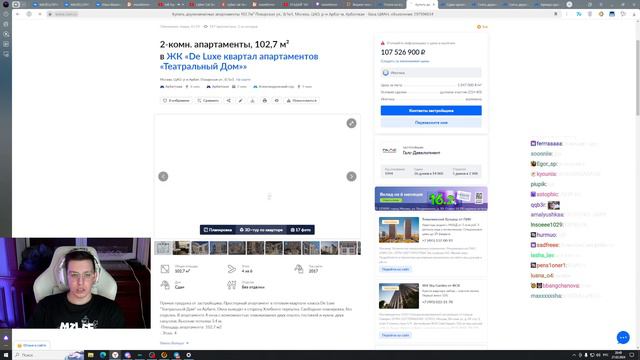Click the Compare (Сравнить) button

click(x=208, y=100)
